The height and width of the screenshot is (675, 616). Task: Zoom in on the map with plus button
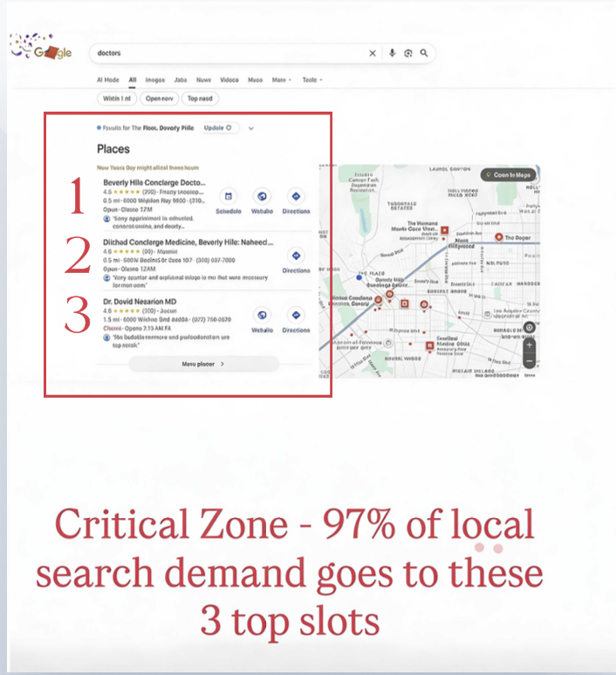coord(529,345)
